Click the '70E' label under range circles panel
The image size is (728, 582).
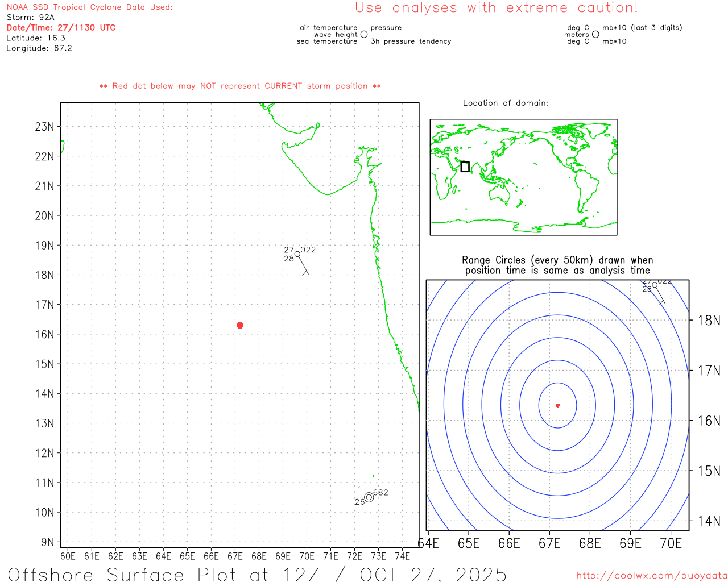pos(671,544)
